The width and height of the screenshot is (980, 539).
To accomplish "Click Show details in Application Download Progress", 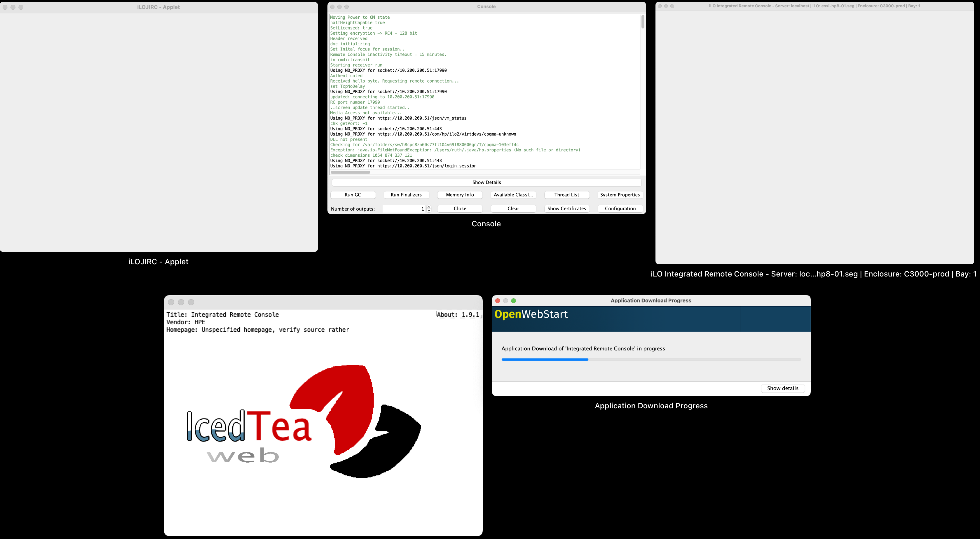I will coord(782,388).
